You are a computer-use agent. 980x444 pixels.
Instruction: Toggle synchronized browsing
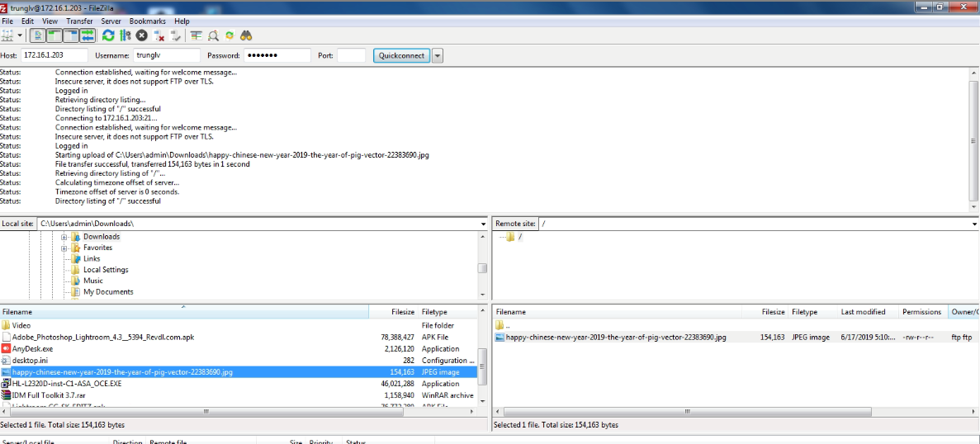tap(230, 35)
